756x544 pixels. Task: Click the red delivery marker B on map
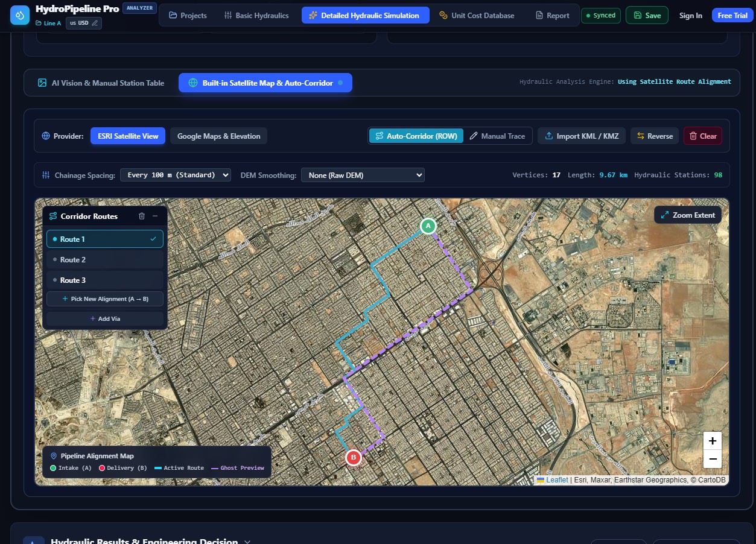click(x=353, y=458)
